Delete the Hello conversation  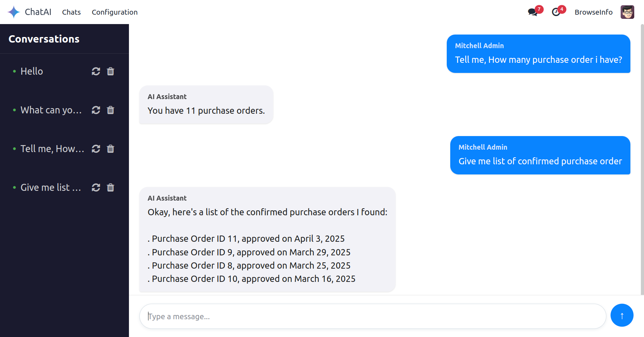[x=110, y=72]
